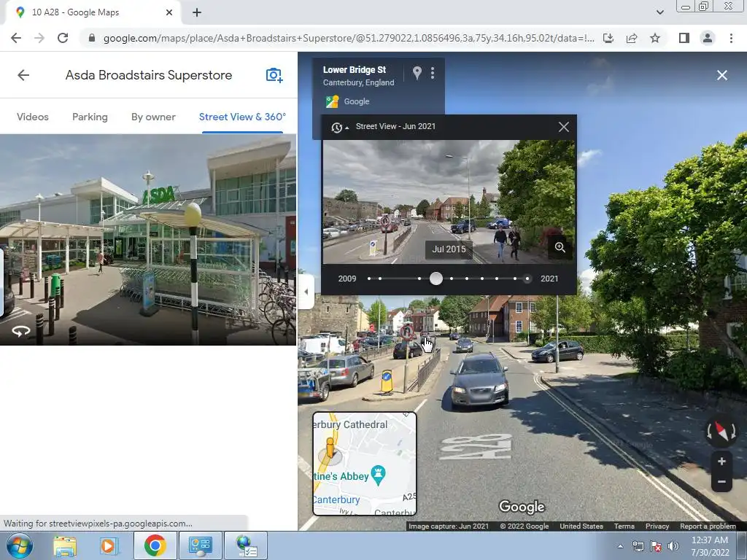Toggle the time travel clock dropdown

340,127
